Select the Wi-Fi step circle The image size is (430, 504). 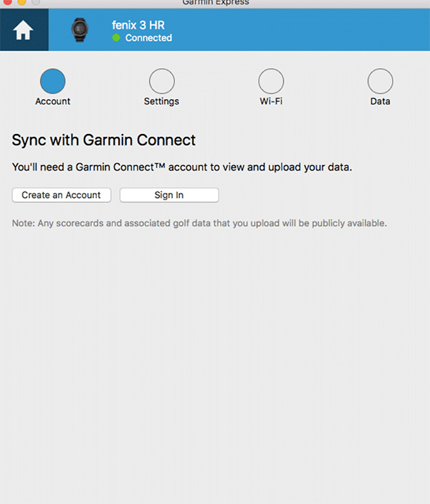pyautogui.click(x=271, y=81)
